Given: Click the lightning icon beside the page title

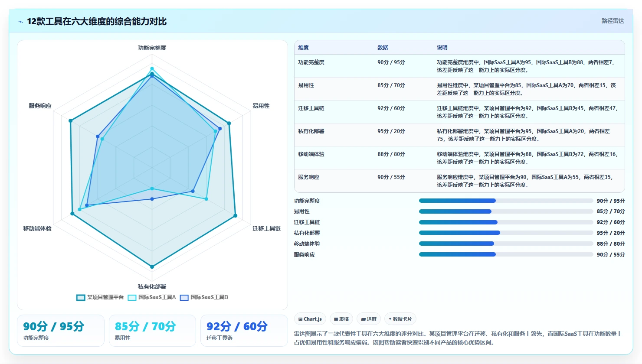Looking at the screenshot, I should [x=20, y=22].
